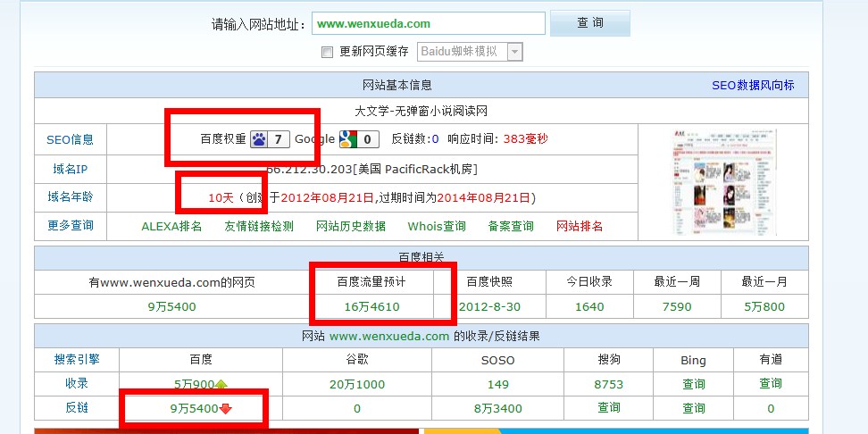868x434 pixels.
Task: Click the 查询 search button
Action: click(x=589, y=23)
